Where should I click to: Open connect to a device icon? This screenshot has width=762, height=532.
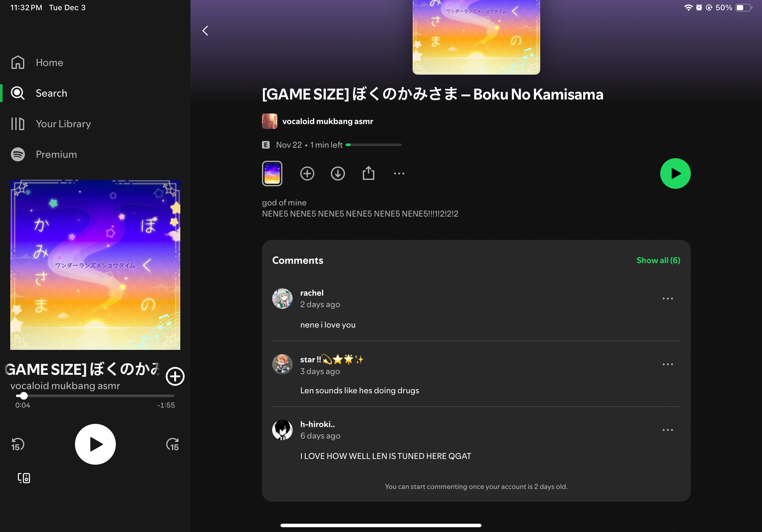click(24, 478)
